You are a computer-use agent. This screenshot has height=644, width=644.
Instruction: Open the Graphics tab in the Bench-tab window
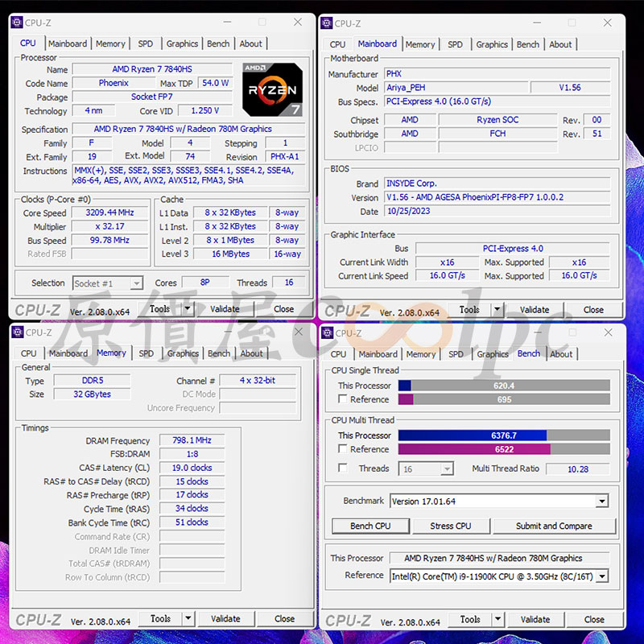pyautogui.click(x=493, y=354)
